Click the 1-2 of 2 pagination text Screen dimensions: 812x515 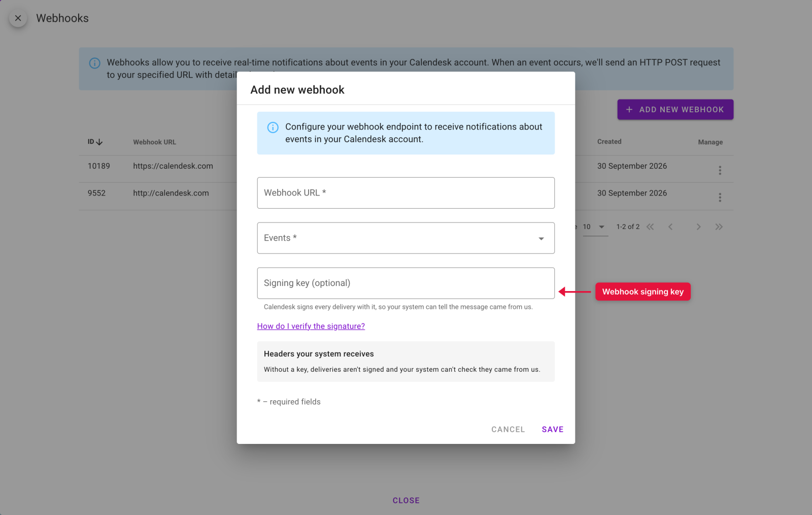pyautogui.click(x=628, y=227)
